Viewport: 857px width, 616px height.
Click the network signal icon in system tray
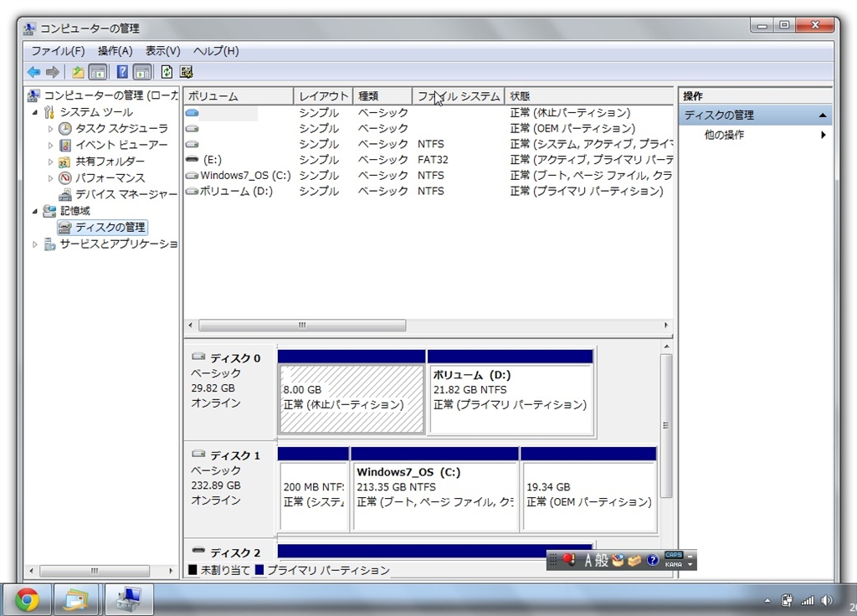[808, 601]
